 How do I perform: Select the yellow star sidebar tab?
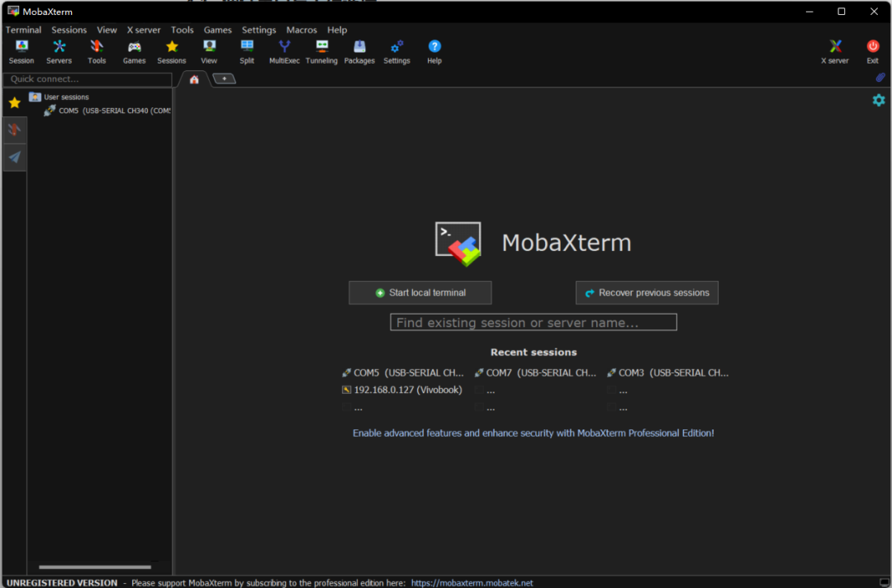(14, 103)
